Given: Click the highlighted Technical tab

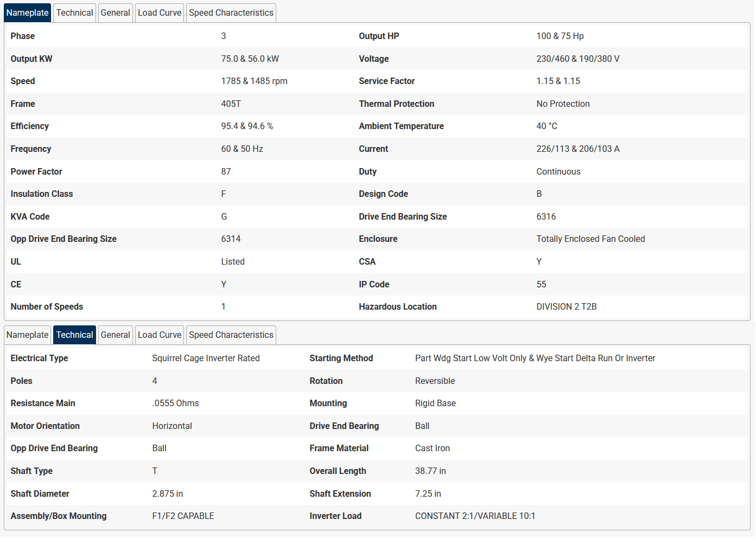Looking at the screenshot, I should point(74,335).
